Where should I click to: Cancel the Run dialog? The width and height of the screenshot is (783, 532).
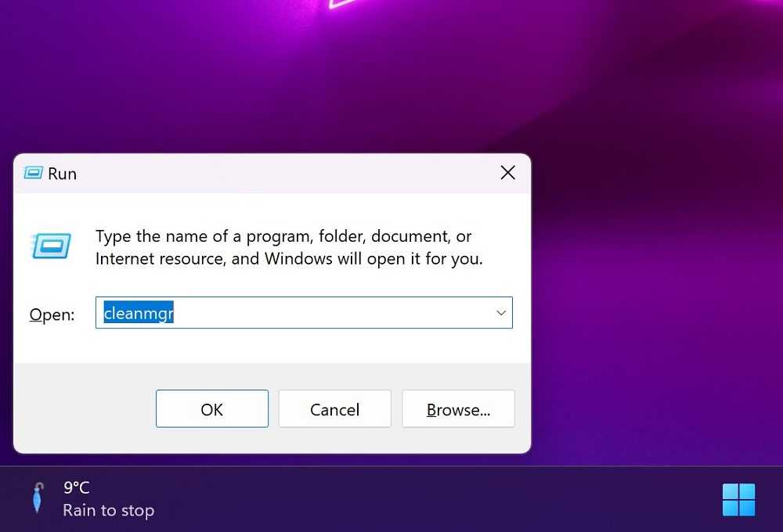[x=334, y=408]
